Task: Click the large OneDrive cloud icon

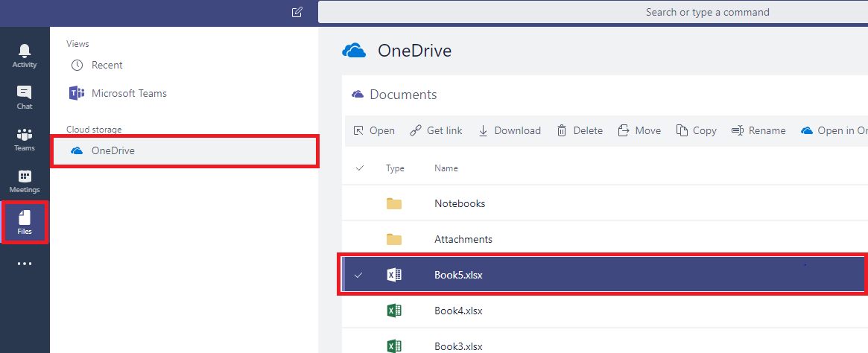Action: (355, 51)
